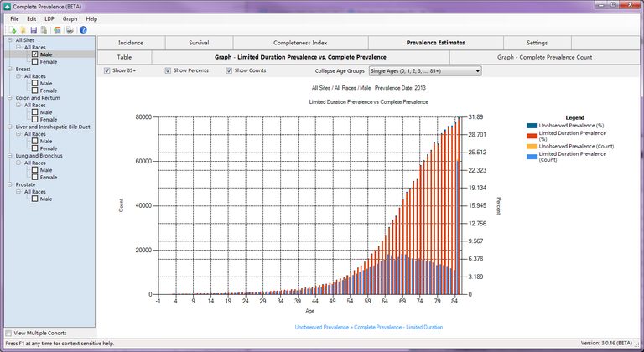Open Help via blue question mark icon
644x352 pixels.
coord(83,30)
